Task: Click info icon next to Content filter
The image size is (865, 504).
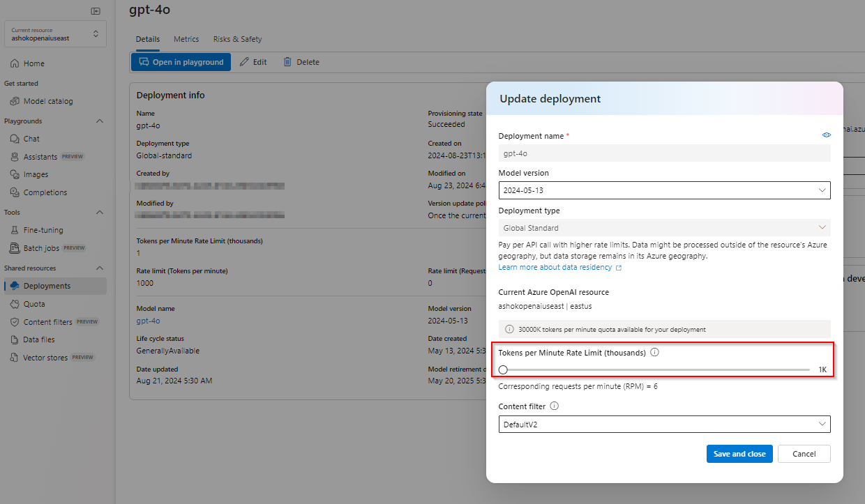Action: pos(554,406)
